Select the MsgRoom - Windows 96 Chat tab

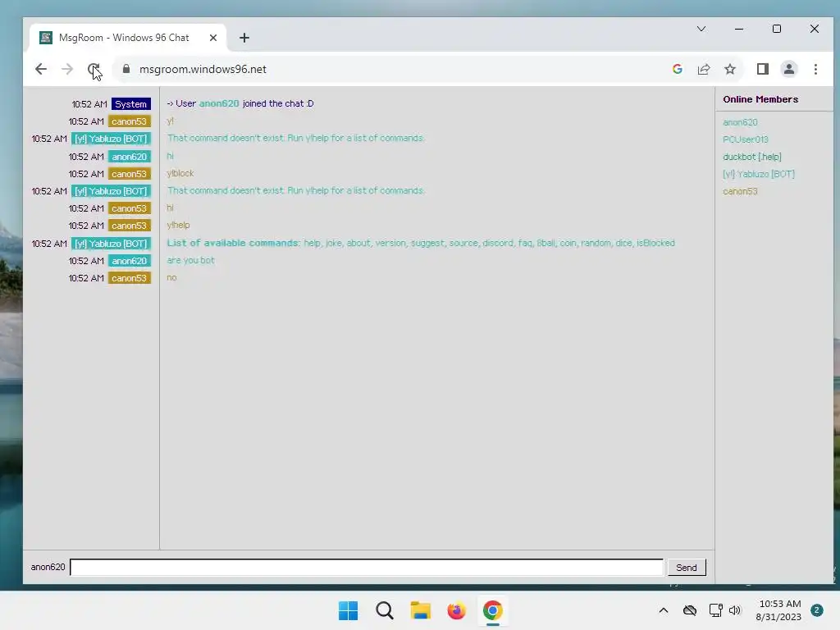(127, 38)
